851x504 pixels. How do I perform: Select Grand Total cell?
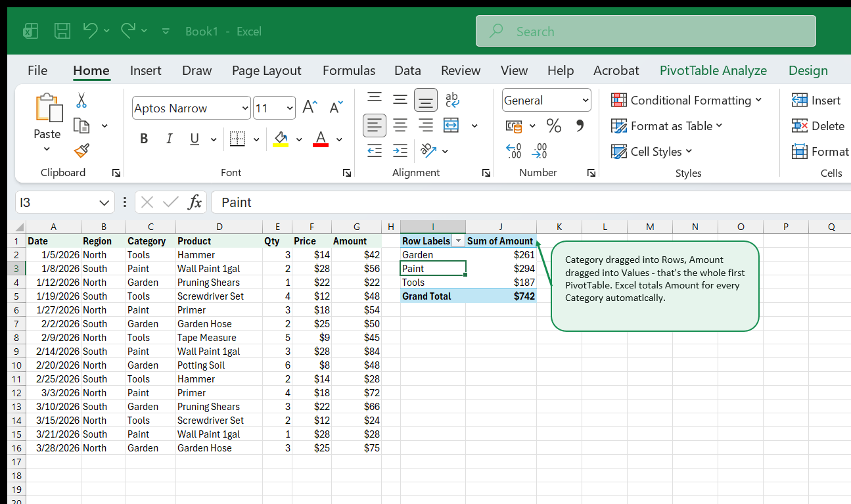(433, 296)
